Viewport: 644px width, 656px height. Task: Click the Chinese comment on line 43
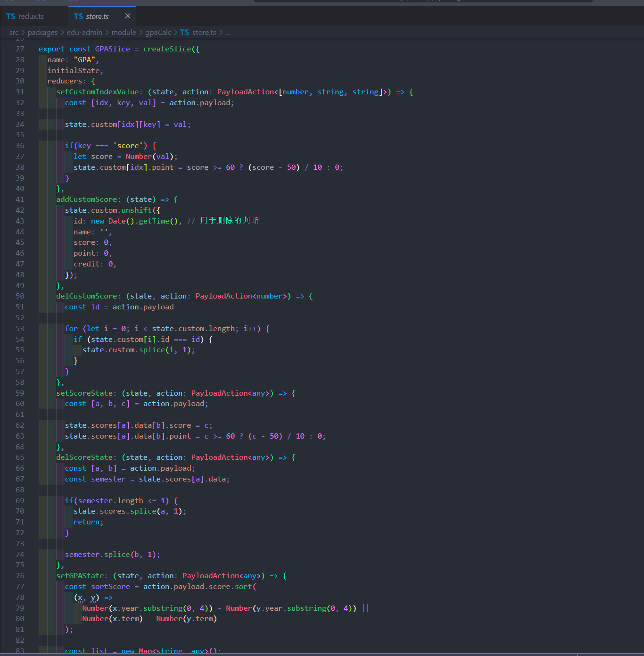(223, 221)
